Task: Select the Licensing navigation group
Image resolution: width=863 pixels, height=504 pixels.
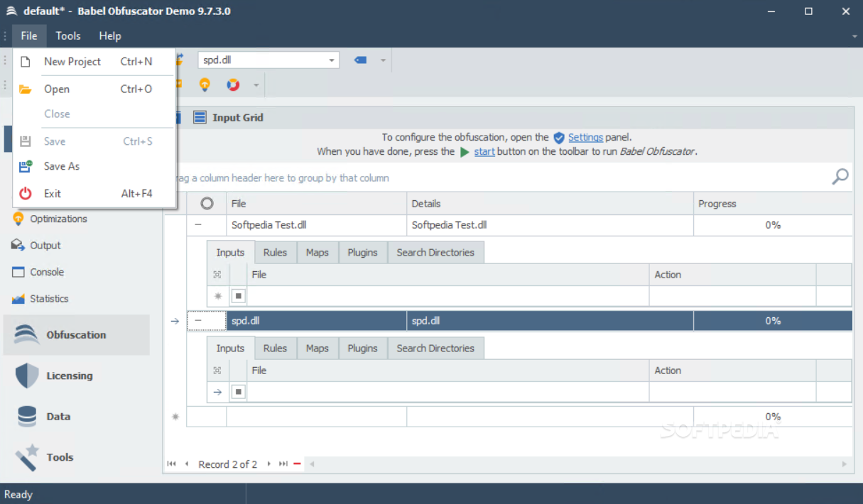Action: (77, 376)
